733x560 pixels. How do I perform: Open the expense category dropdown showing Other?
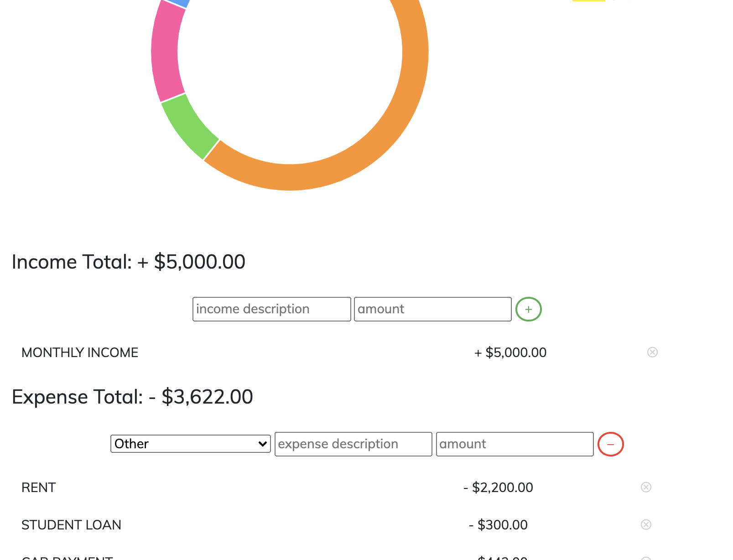[190, 443]
